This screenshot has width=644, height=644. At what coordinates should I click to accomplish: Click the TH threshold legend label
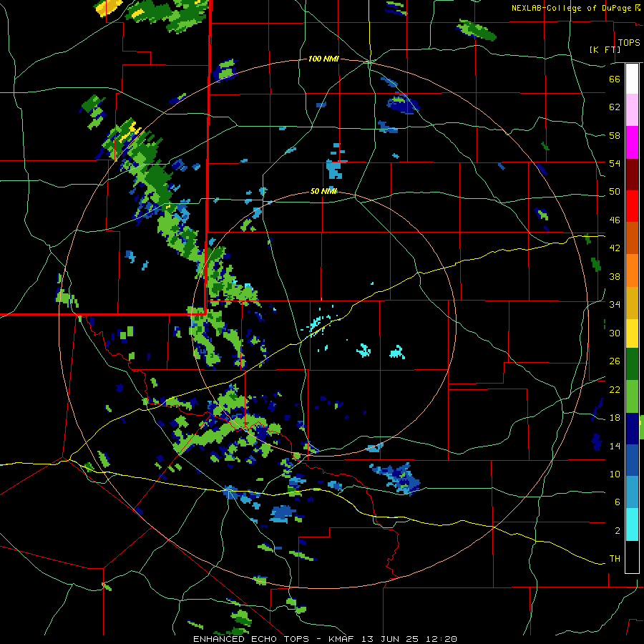(615, 559)
